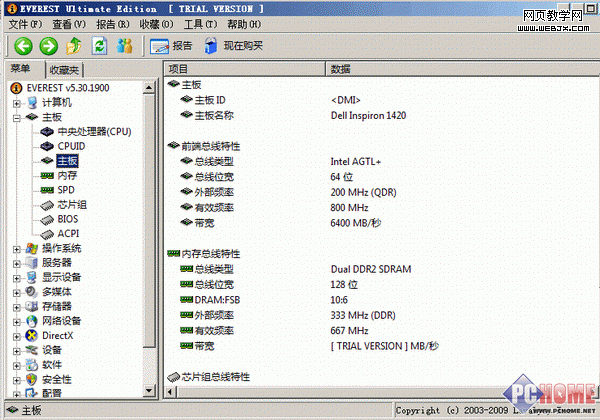Image resolution: width=600 pixels, height=420 pixels.
Task: Click the users icon in toolbar
Action: point(125,45)
